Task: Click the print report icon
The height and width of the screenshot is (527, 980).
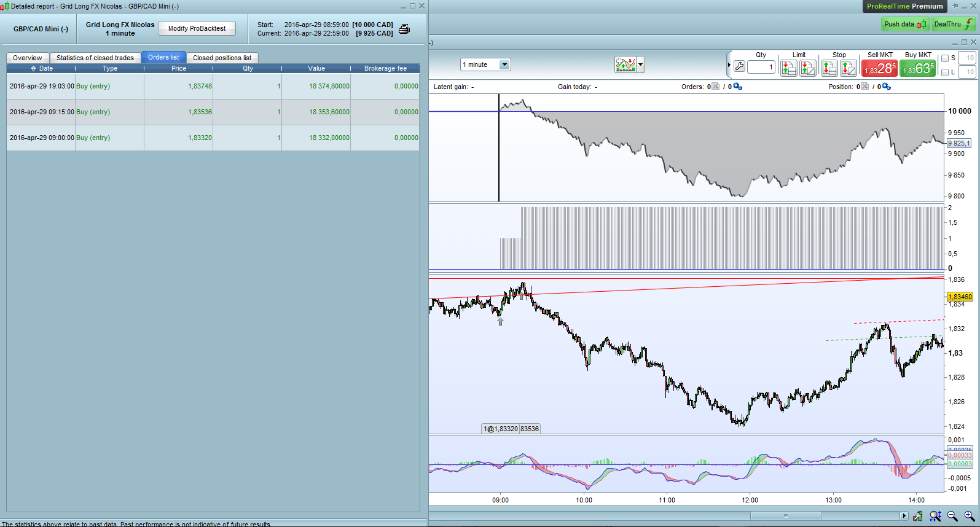Action: pos(404,29)
